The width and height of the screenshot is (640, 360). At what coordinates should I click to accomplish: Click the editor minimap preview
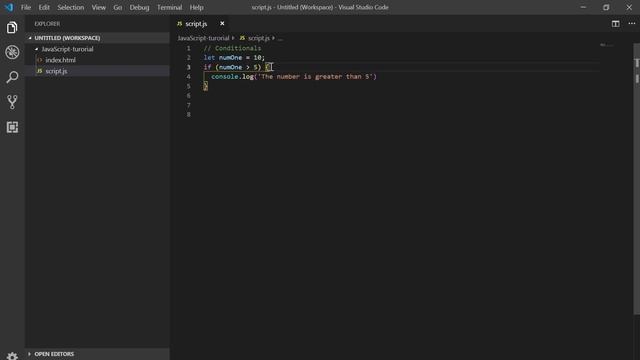(606, 45)
